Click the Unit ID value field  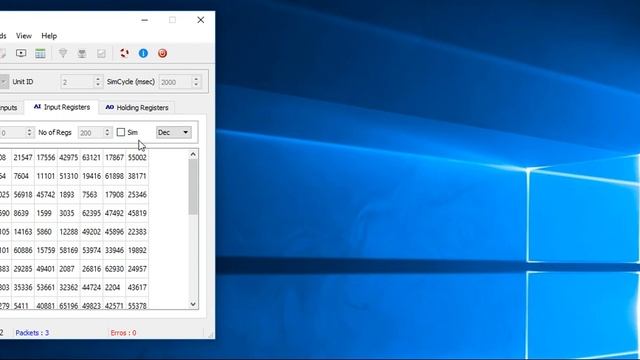(77, 82)
